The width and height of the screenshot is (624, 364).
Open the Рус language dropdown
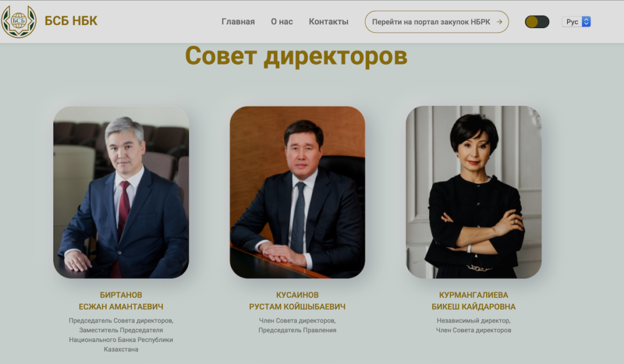(x=576, y=22)
